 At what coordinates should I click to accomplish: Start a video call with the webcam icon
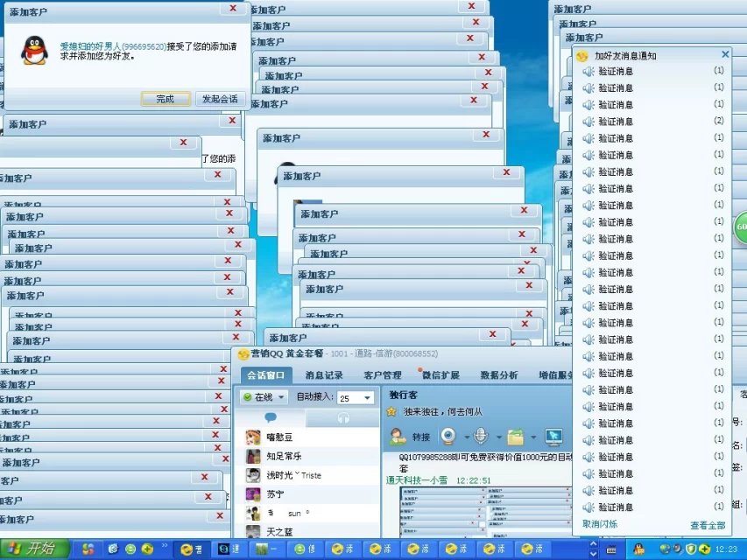447,436
